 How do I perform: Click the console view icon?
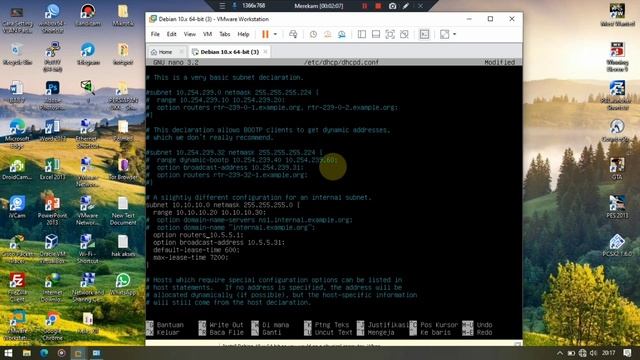424,34
